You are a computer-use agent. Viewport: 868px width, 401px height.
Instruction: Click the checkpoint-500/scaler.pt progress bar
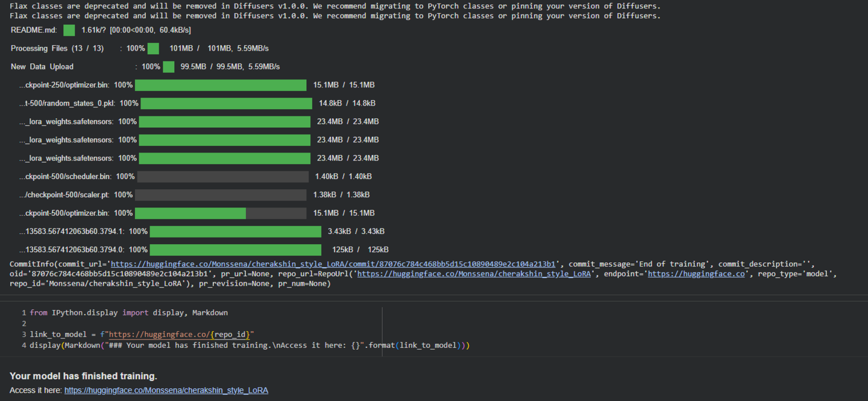(221, 195)
